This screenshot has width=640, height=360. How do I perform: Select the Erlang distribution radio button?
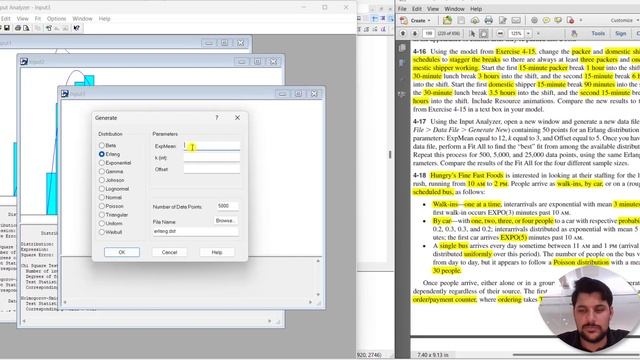click(x=102, y=154)
